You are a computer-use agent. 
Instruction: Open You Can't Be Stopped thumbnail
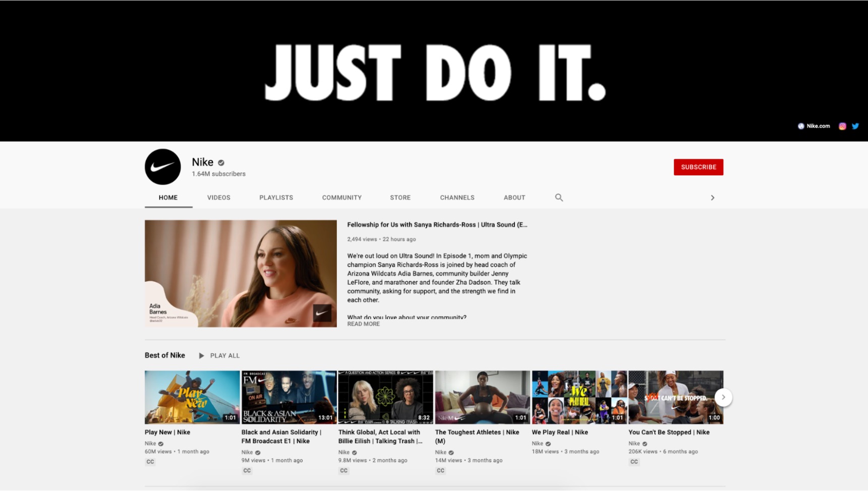(676, 397)
